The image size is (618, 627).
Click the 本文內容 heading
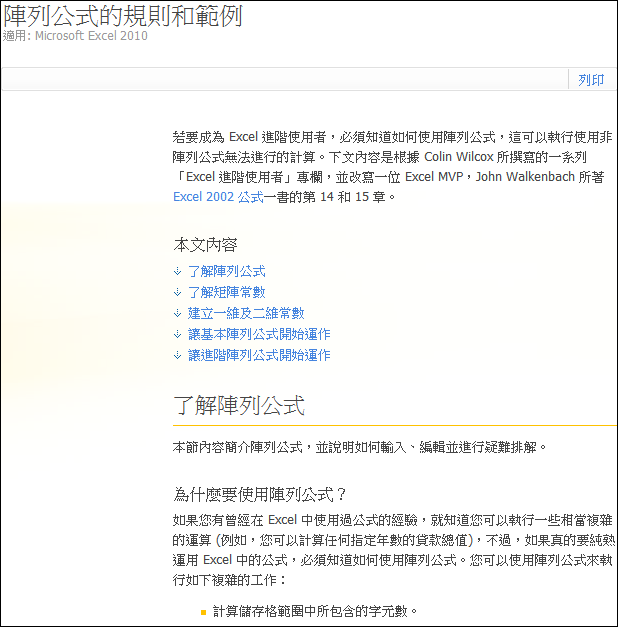[x=206, y=245]
